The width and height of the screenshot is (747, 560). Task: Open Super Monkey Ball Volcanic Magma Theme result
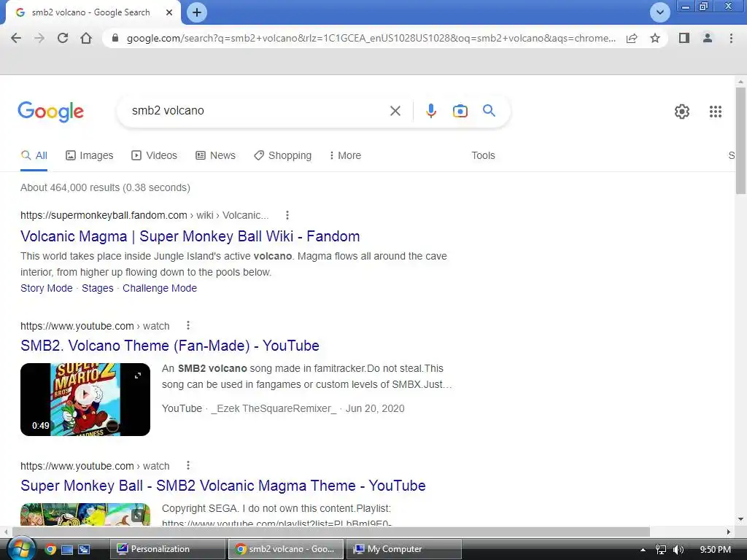(223, 486)
